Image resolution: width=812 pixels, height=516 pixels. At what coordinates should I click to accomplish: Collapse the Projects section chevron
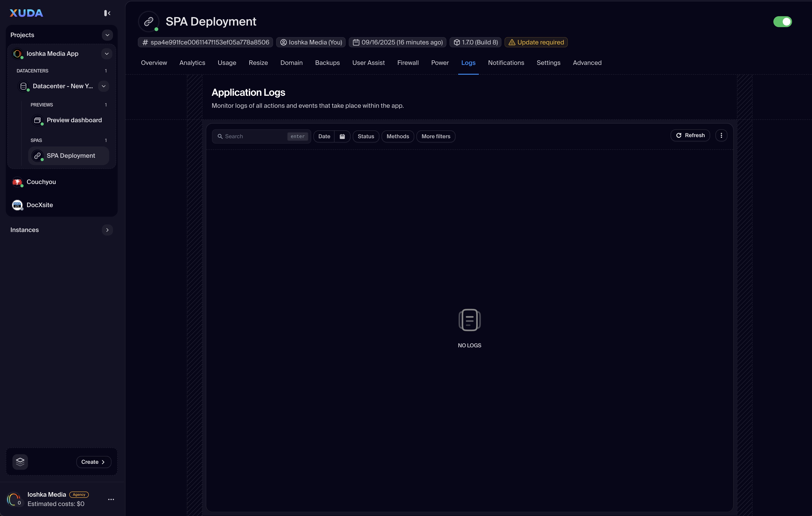point(107,35)
